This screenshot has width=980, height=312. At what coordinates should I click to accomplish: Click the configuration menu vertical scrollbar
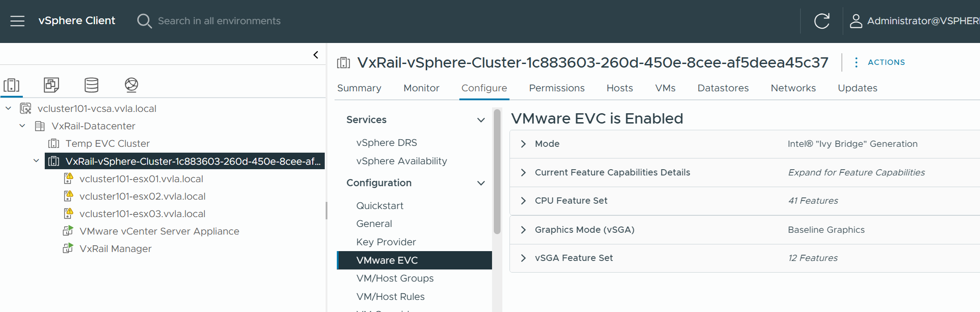497,172
